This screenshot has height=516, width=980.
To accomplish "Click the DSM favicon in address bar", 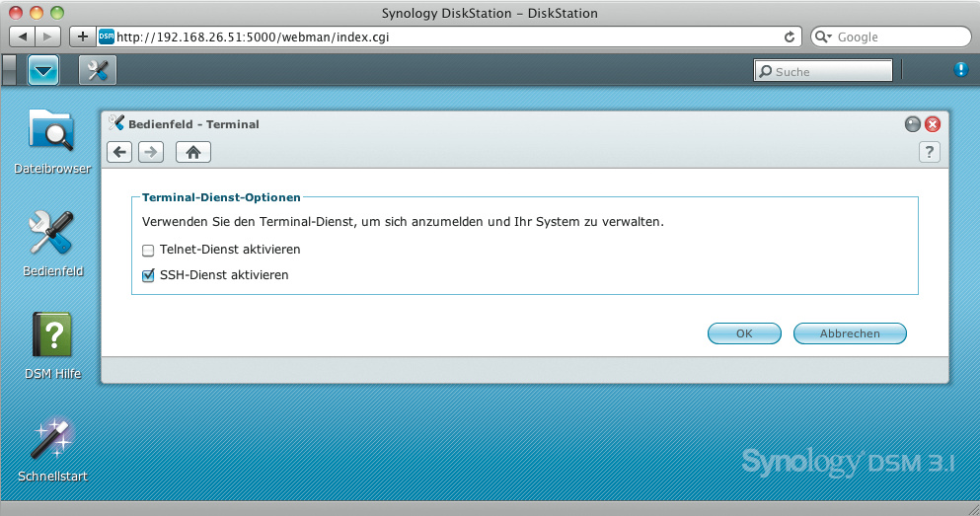I will [x=107, y=37].
